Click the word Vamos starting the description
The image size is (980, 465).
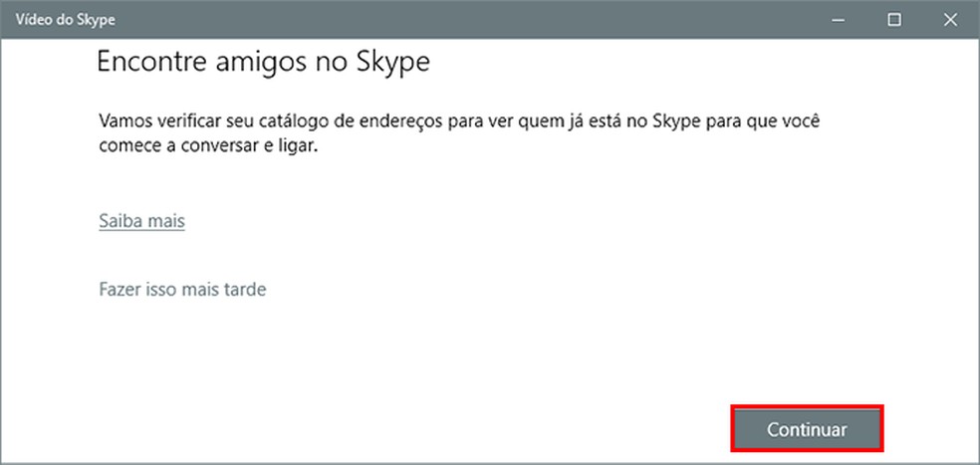(x=125, y=121)
